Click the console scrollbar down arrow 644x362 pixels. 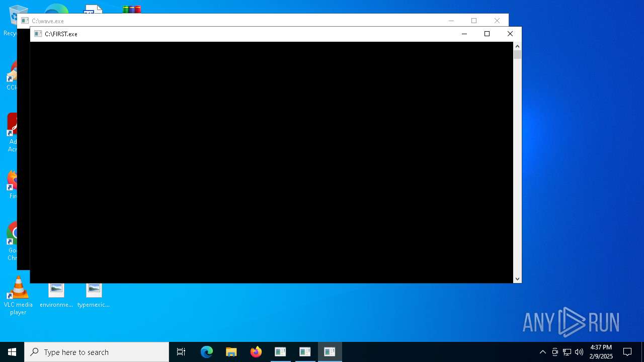click(x=517, y=279)
